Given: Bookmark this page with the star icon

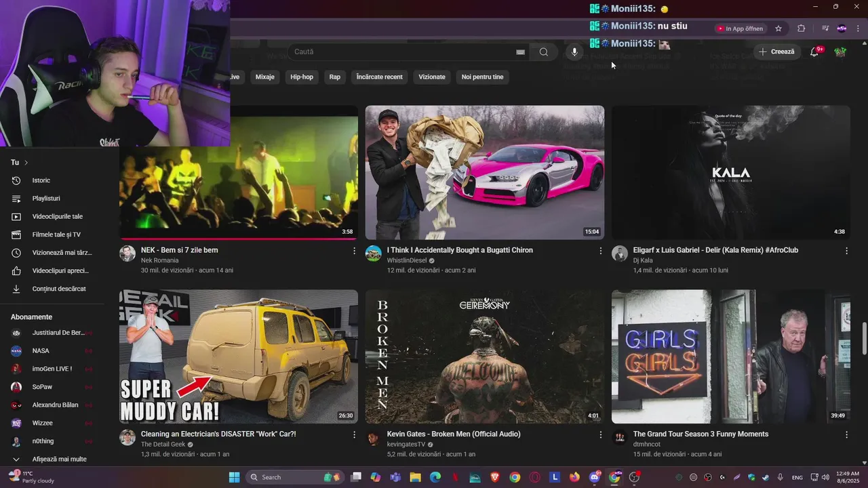Looking at the screenshot, I should pos(778,28).
